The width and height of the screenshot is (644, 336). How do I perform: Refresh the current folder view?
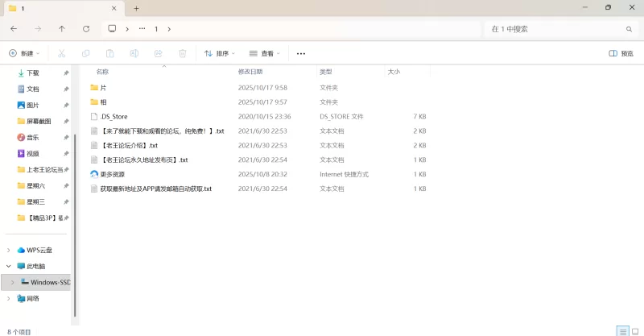(86, 29)
